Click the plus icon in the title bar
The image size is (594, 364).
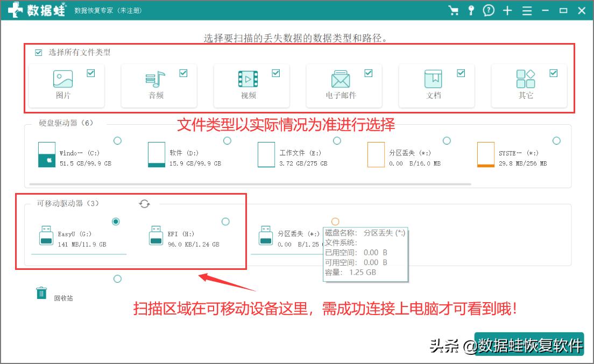click(x=506, y=10)
